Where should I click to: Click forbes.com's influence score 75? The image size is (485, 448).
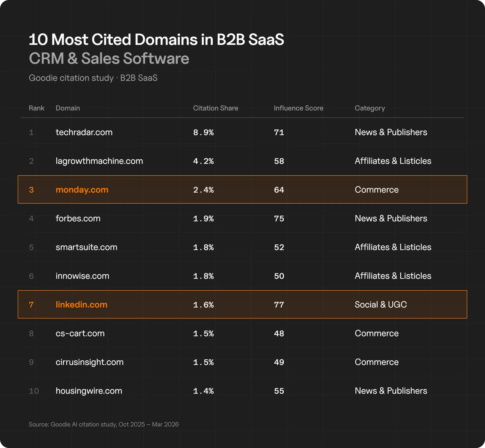279,219
